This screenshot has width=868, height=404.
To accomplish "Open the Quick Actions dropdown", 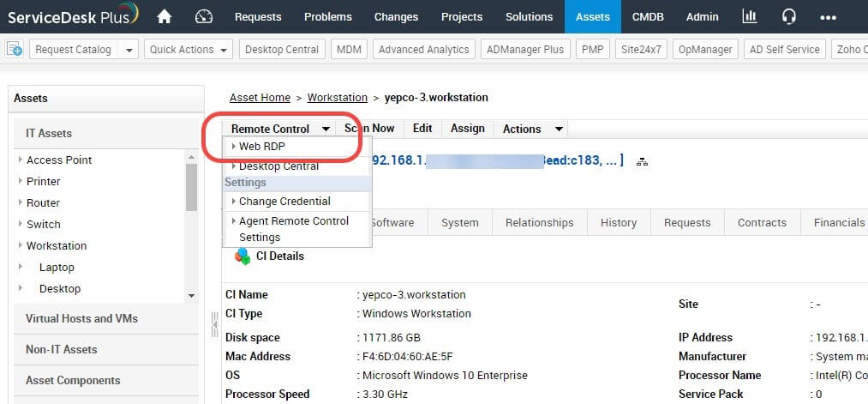I will [189, 50].
